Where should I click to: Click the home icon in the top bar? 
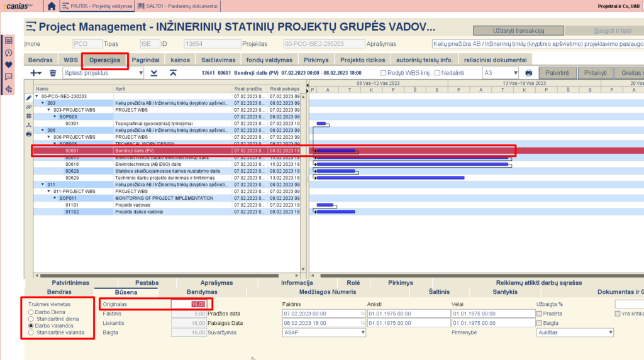click(x=52, y=6)
